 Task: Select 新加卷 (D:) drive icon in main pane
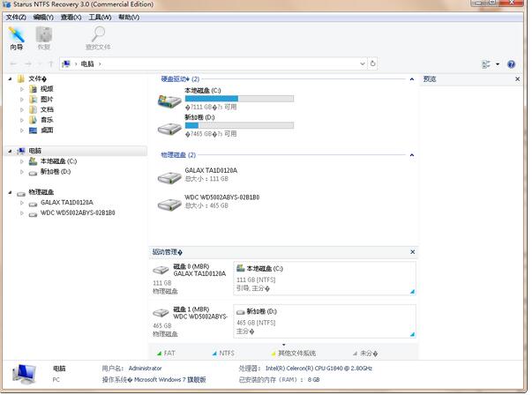click(x=169, y=129)
